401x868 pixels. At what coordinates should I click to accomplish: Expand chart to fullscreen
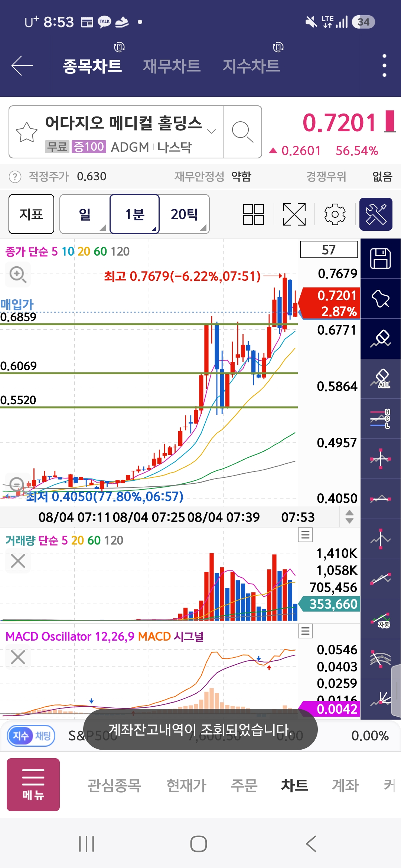pos(294,214)
